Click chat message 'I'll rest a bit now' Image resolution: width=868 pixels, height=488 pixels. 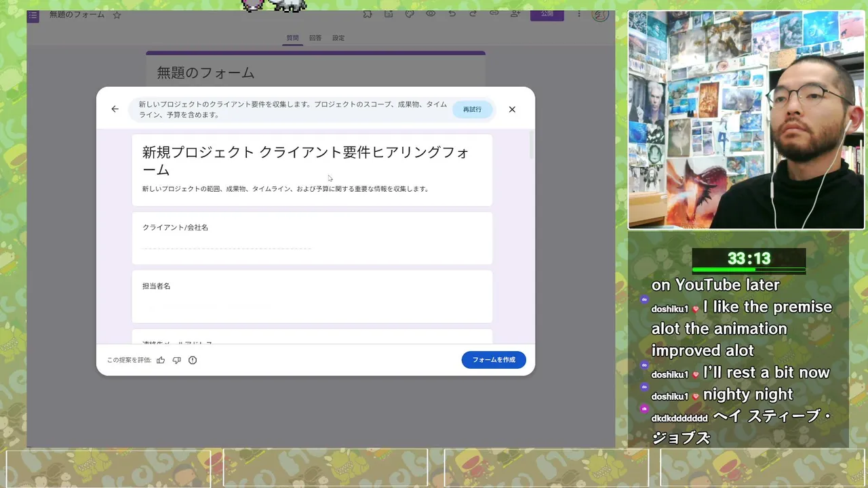click(766, 373)
